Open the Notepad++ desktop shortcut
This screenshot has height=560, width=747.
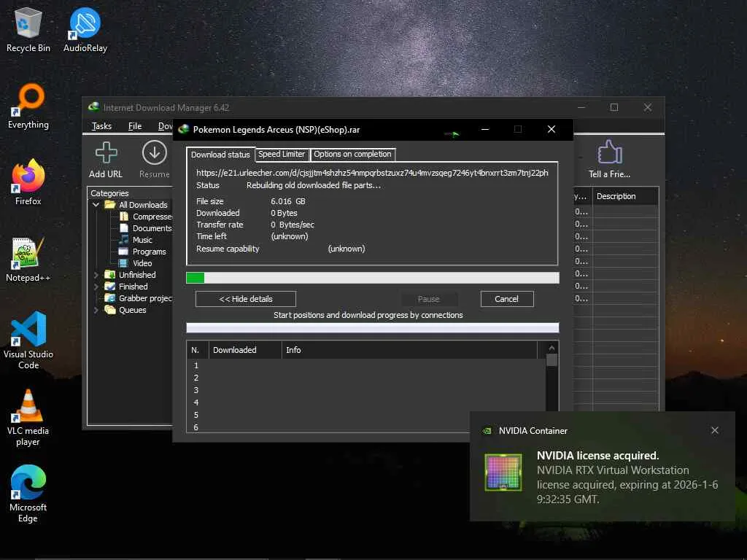28,260
